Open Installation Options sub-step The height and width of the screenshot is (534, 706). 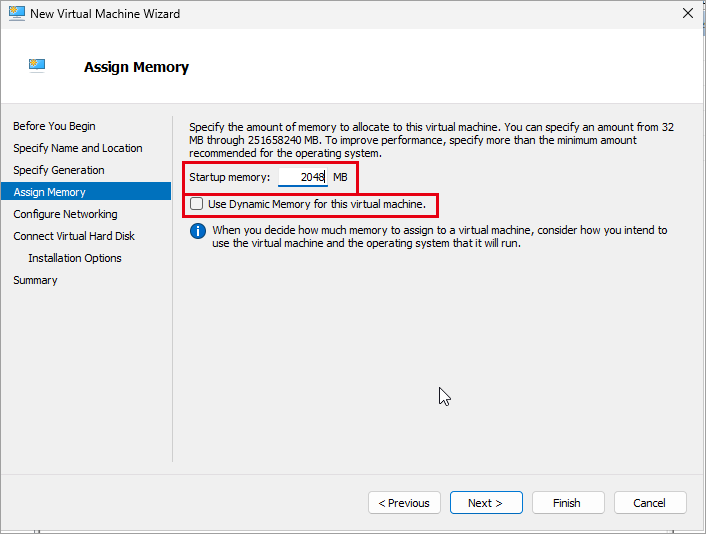coord(75,258)
